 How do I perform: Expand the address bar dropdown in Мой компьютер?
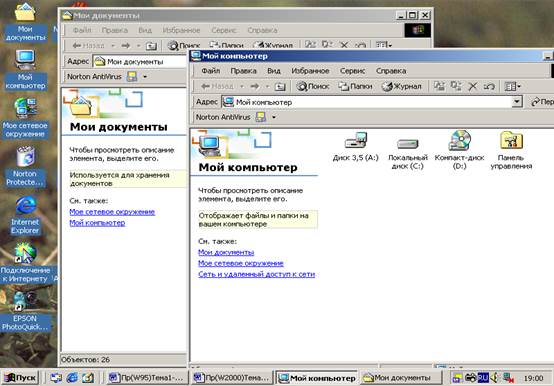tap(517, 102)
